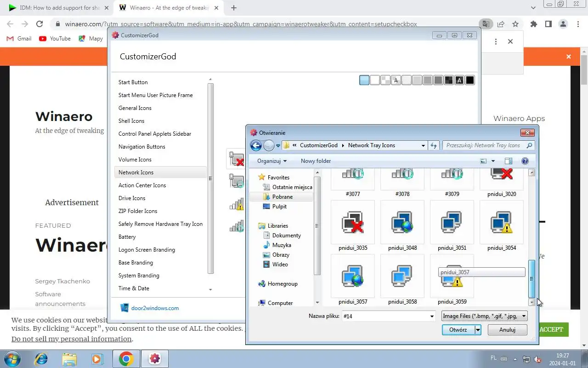Open Chrome extensions puzzle icon
Image resolution: width=588 pixels, height=368 pixels.
point(533,24)
